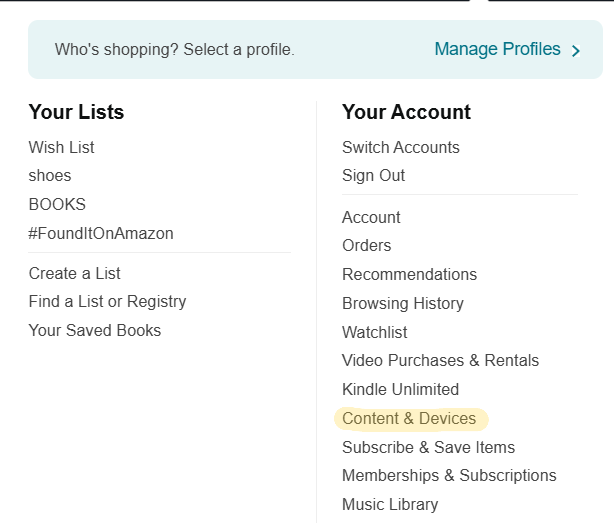Image resolution: width=614 pixels, height=529 pixels.
Task: Open #FoundItOnAmazon list
Action: [x=101, y=233]
